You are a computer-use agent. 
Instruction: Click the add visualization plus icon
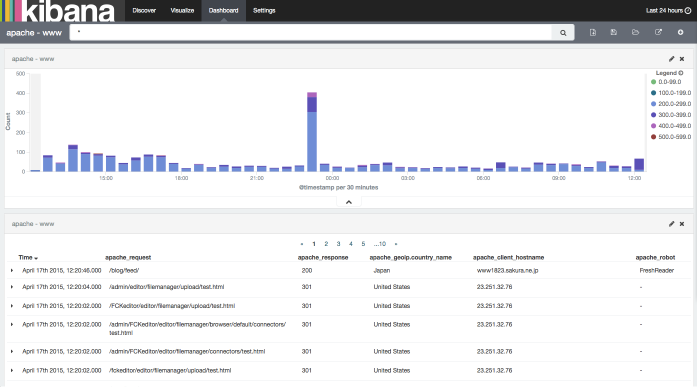[x=680, y=32]
